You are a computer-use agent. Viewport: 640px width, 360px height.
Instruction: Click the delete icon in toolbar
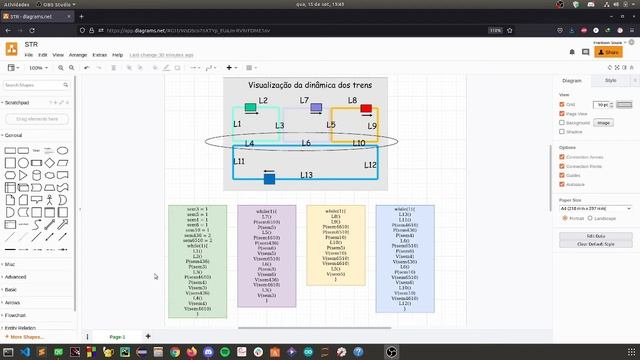pyautogui.click(x=114, y=68)
